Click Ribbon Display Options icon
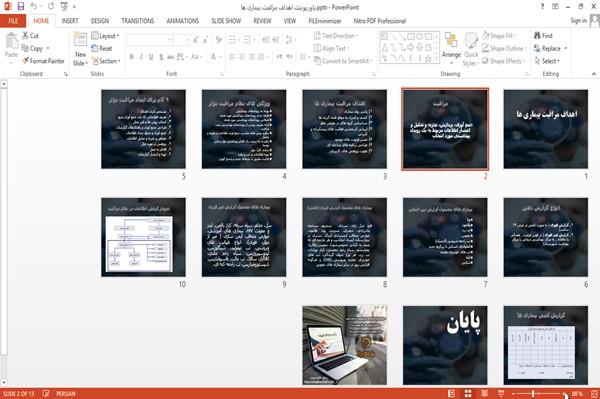 [x=555, y=7]
